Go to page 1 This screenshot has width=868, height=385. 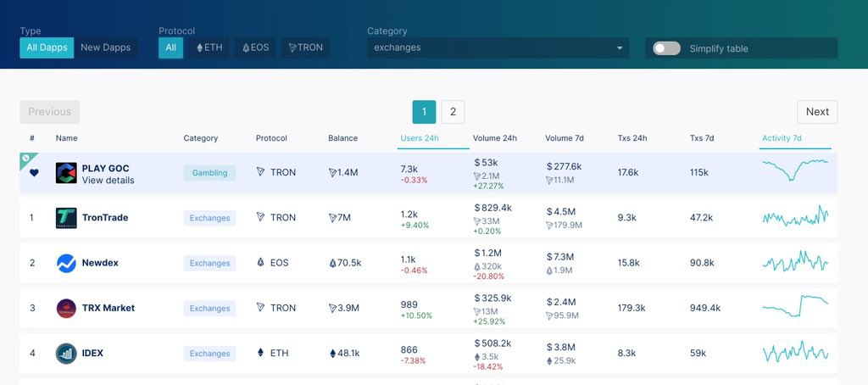point(424,112)
